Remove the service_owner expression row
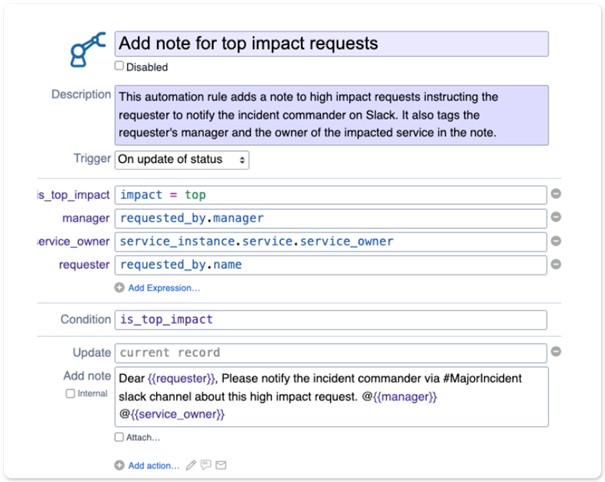The image size is (605, 482). (x=556, y=241)
